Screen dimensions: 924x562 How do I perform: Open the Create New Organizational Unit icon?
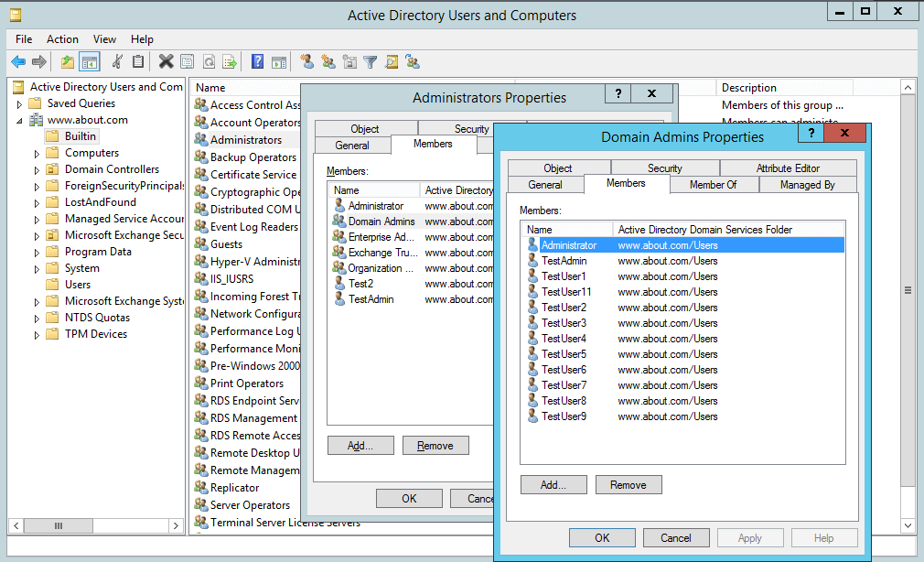[350, 62]
